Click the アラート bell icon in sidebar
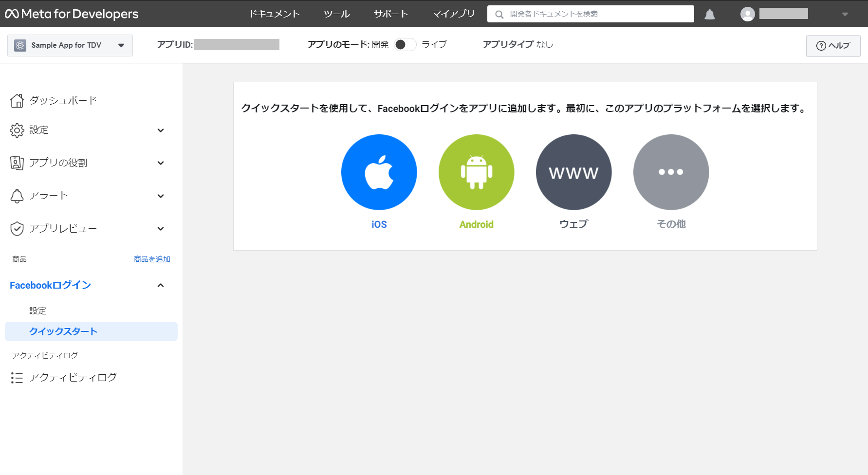 tap(17, 196)
